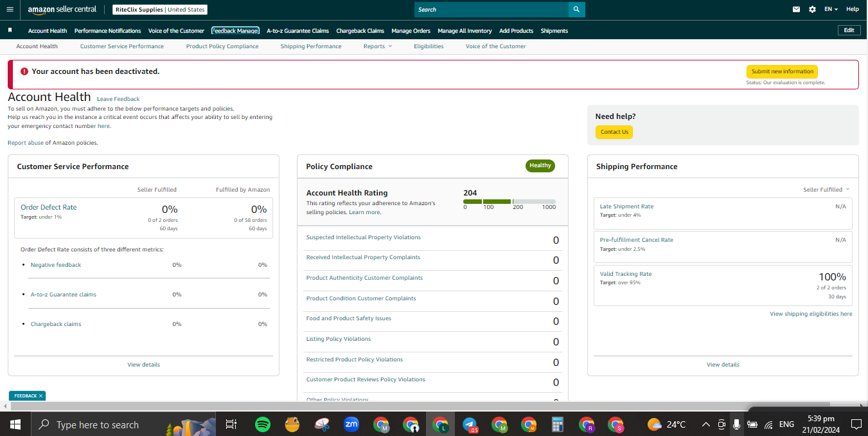
Task: Go to Voice of the Customer bookmark
Action: coord(176,31)
